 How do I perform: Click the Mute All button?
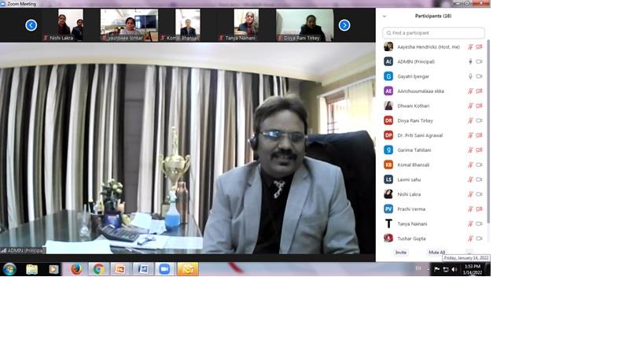[436, 253]
